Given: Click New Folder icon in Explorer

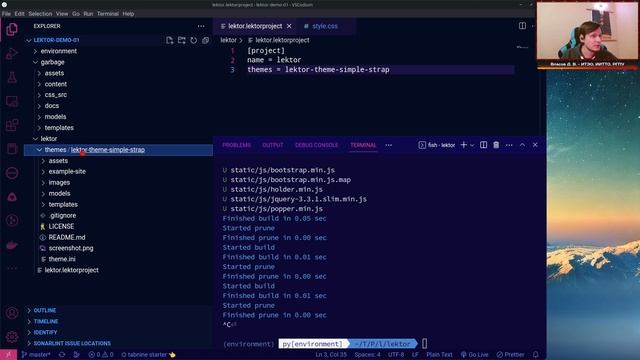Looking at the screenshot, I should 182,40.
